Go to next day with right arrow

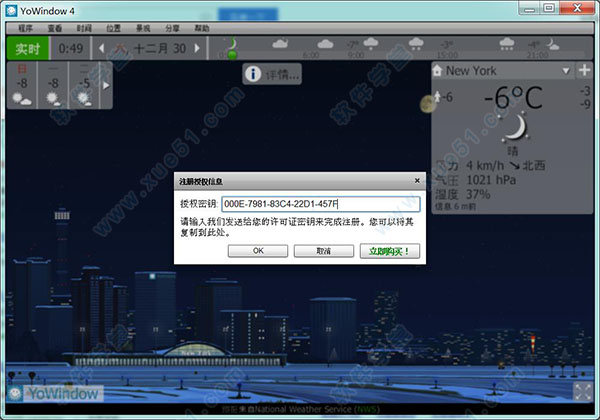pyautogui.click(x=197, y=49)
